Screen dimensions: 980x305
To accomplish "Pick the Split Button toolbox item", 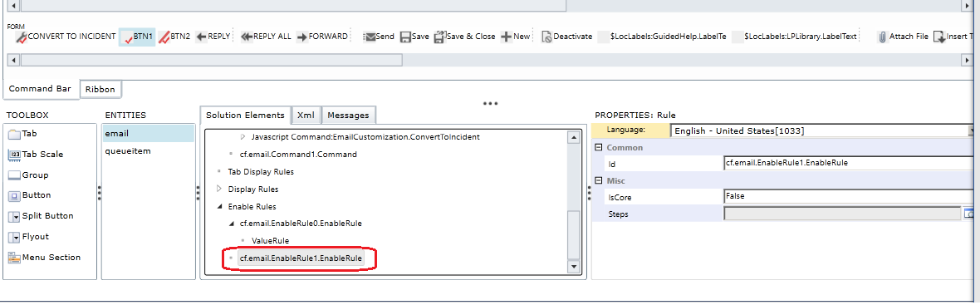I will tap(41, 215).
